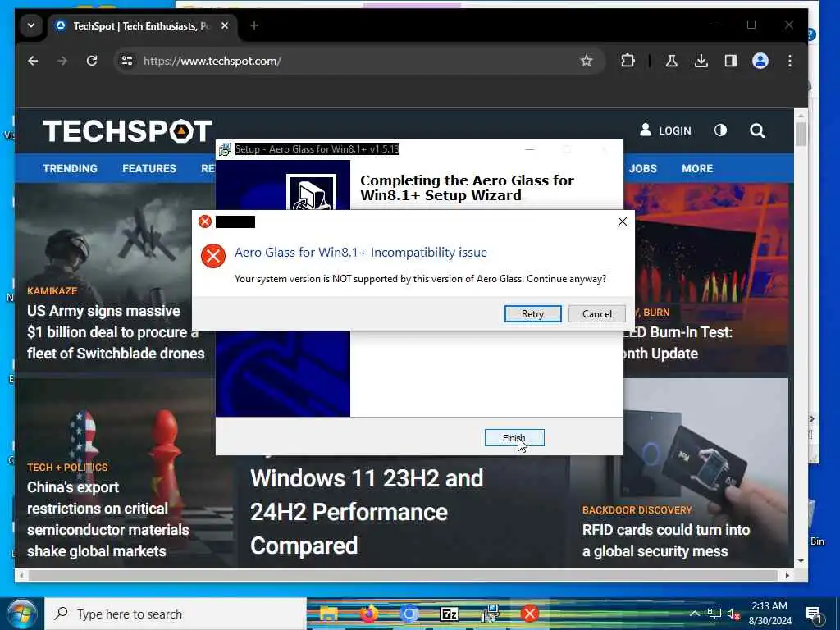840x630 pixels.
Task: Open the setup installer taskbar icon
Action: tap(490, 614)
